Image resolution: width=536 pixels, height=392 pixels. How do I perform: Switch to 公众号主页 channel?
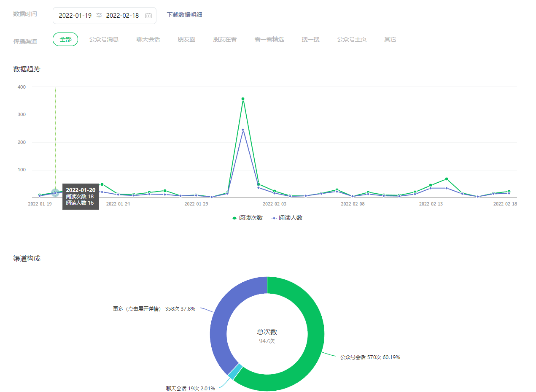pyautogui.click(x=352, y=39)
